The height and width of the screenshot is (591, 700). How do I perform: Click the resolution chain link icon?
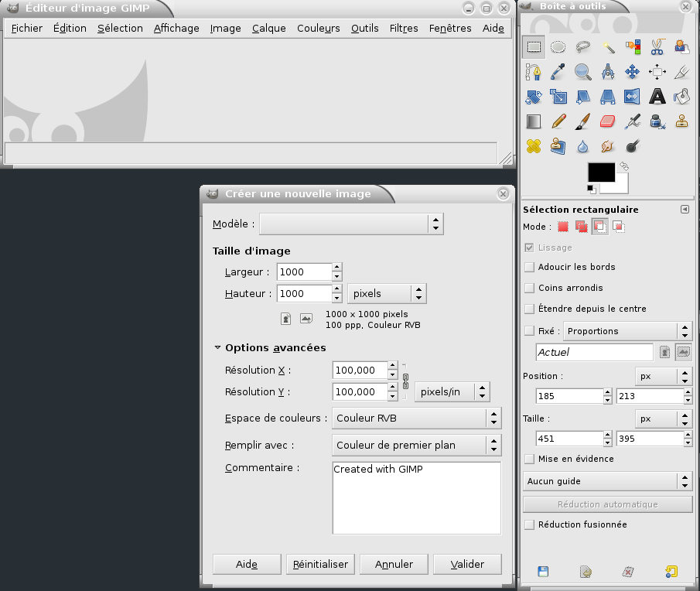405,381
